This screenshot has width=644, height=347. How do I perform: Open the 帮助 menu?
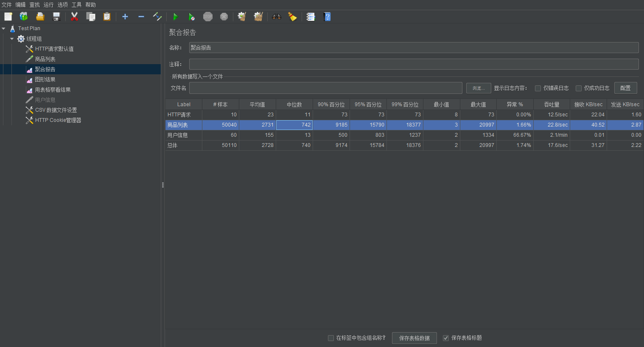pyautogui.click(x=90, y=5)
